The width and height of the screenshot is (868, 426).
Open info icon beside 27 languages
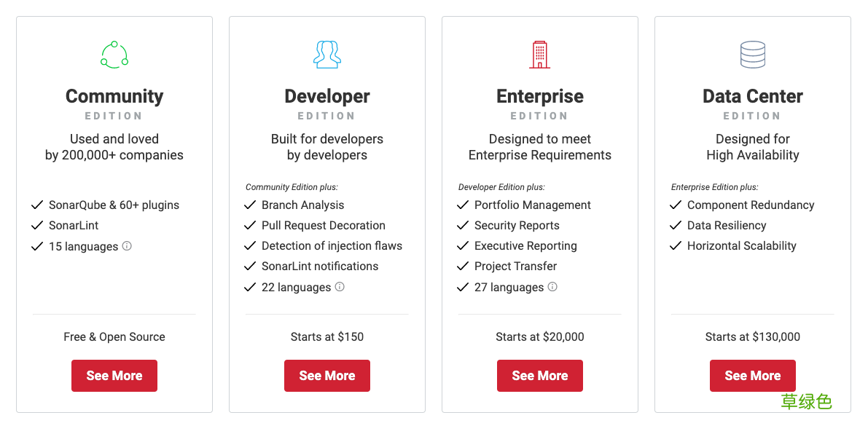(552, 287)
